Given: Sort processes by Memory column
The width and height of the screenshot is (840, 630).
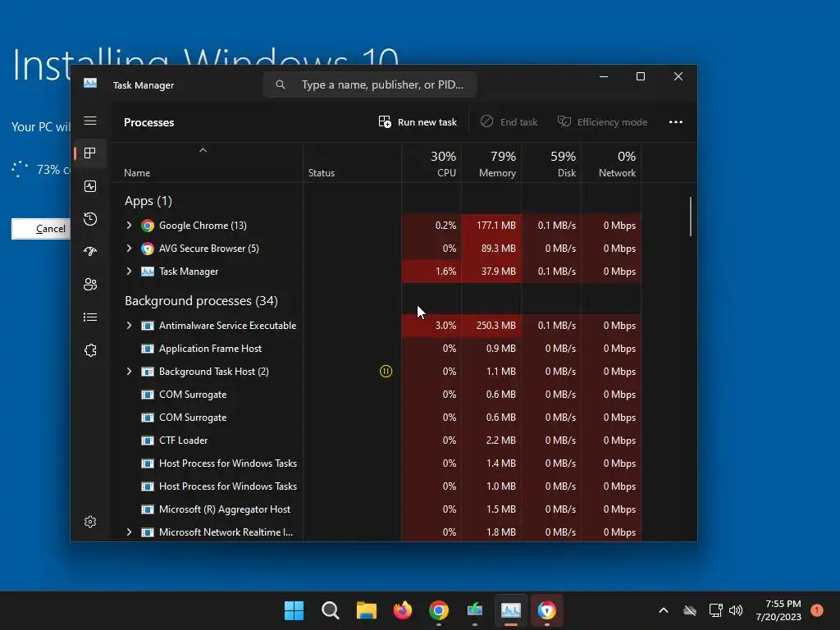Looking at the screenshot, I should [492, 164].
